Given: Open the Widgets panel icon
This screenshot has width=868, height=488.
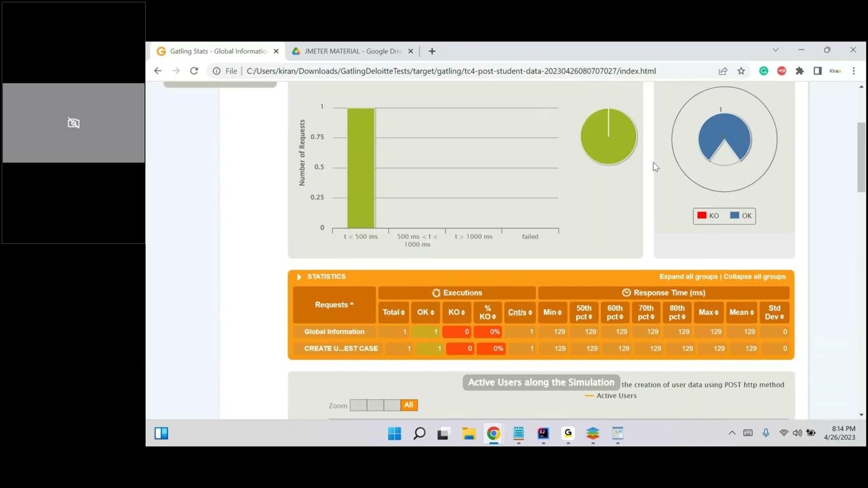Looking at the screenshot, I should [x=161, y=433].
